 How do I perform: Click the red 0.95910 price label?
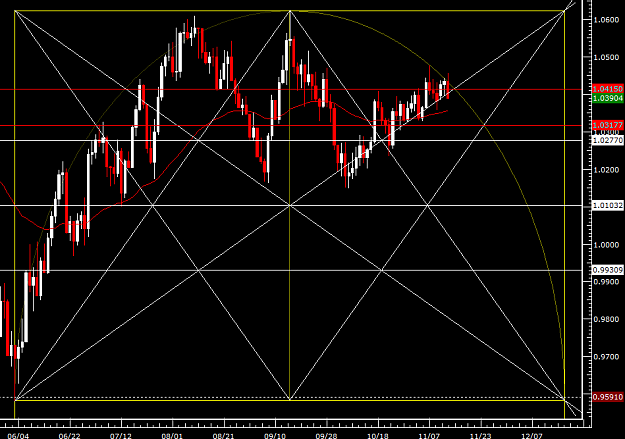coord(608,397)
